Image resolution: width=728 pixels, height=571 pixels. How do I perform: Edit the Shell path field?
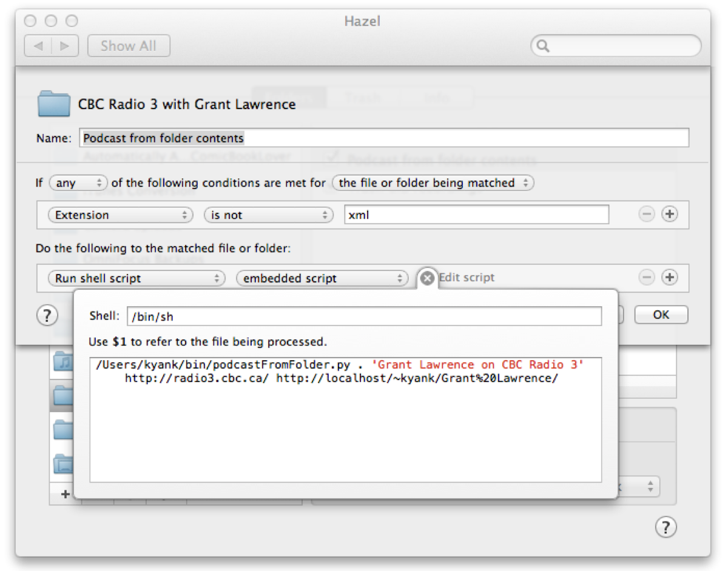pyautogui.click(x=364, y=316)
